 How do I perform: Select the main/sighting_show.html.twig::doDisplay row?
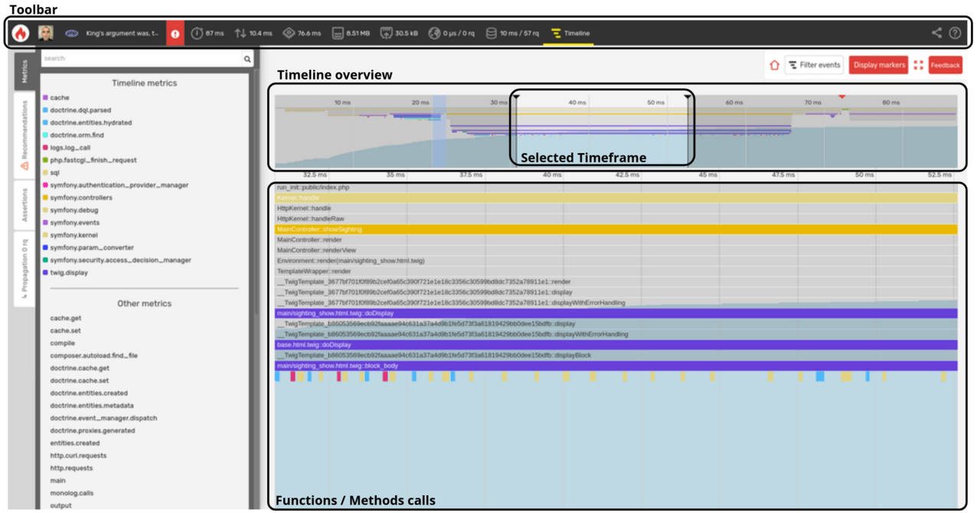(616, 313)
